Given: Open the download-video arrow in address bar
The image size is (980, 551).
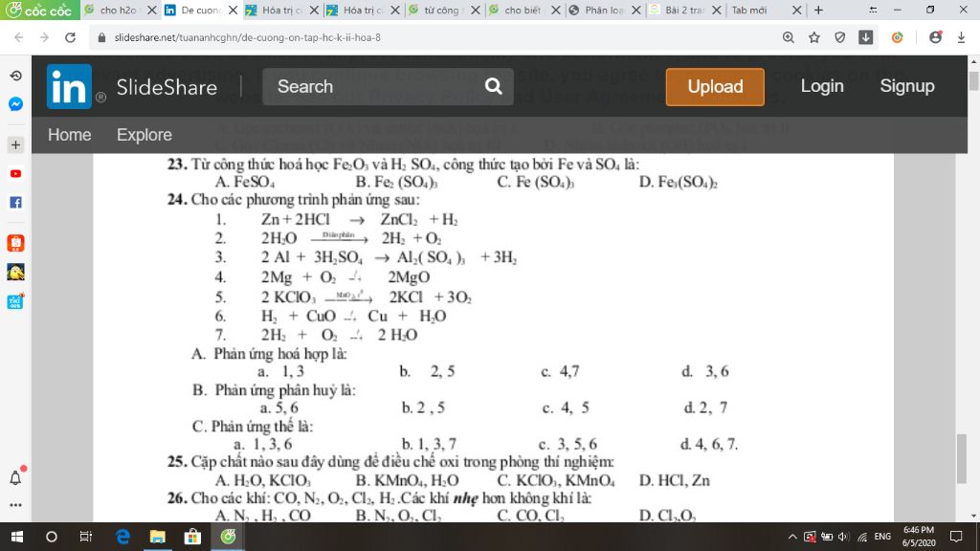Looking at the screenshot, I should tap(865, 37).
